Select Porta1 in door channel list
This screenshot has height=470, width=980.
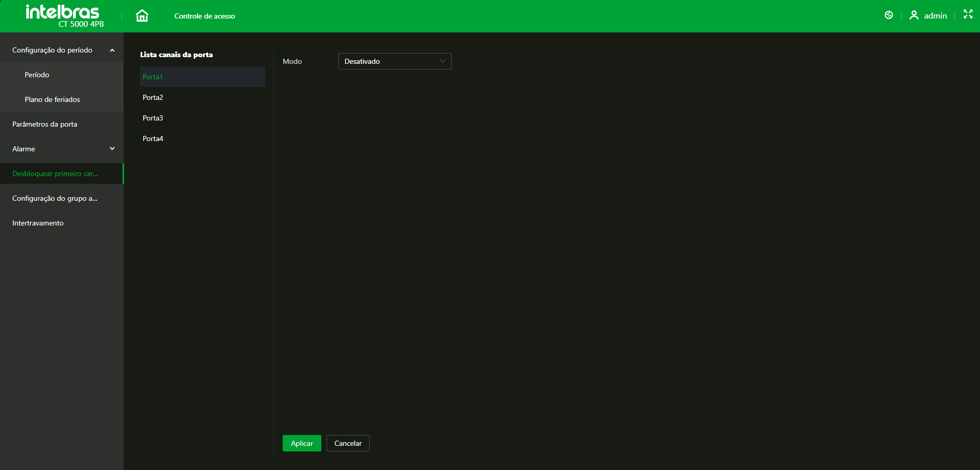pos(153,77)
